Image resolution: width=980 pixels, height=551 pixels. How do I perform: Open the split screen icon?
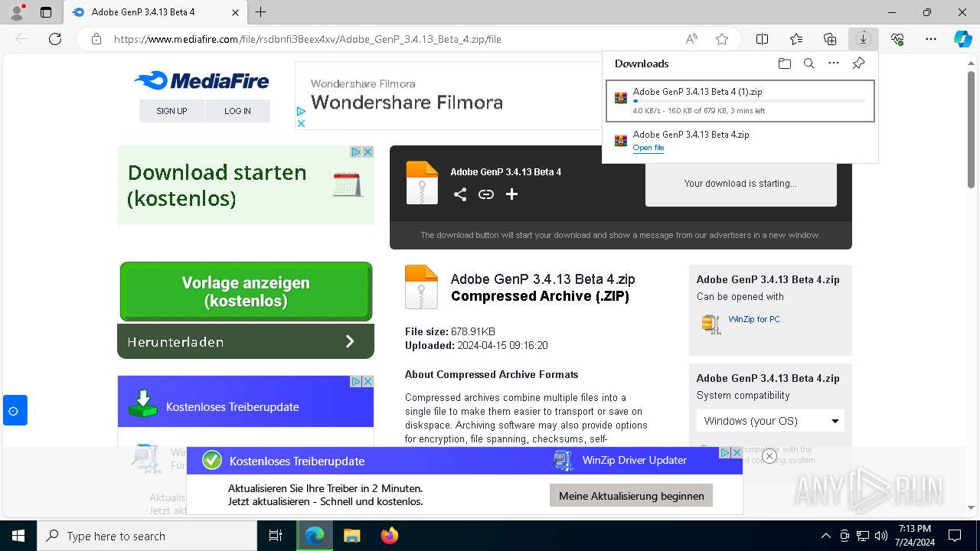(x=763, y=39)
